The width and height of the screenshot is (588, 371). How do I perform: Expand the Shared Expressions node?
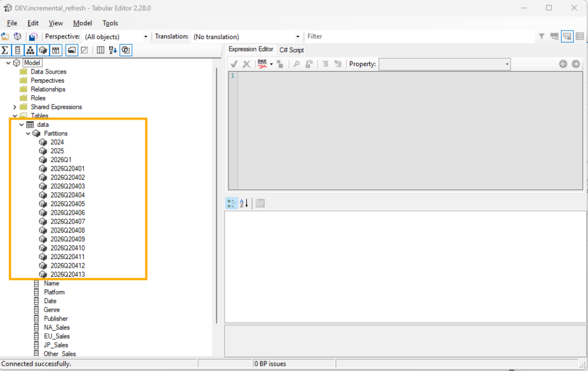tap(14, 106)
